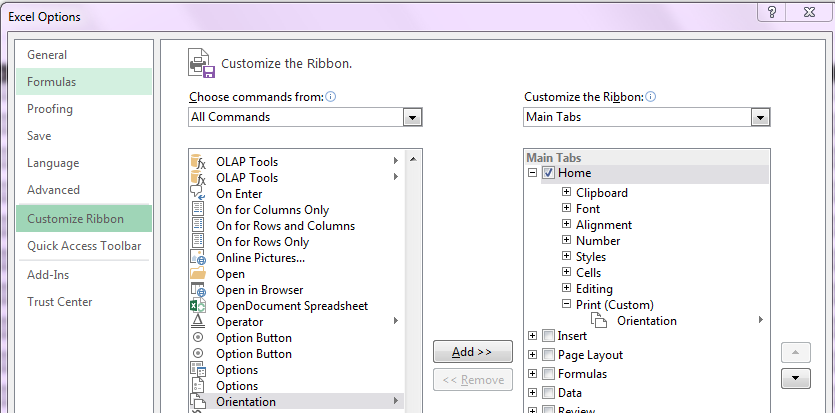Screen dimensions: 835x413
Task: Check the Page Layout tab checkbox
Action: click(548, 354)
